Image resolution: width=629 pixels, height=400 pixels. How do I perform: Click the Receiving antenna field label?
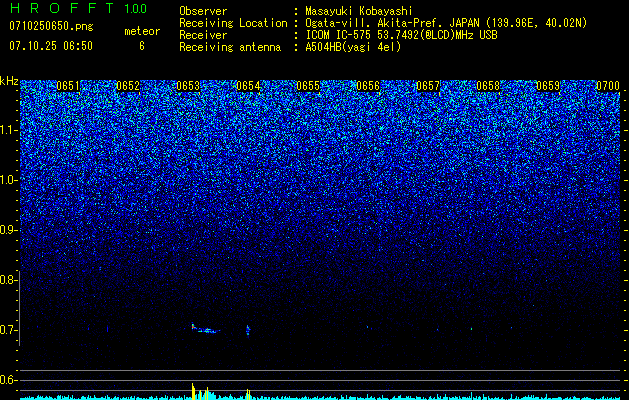[230, 47]
